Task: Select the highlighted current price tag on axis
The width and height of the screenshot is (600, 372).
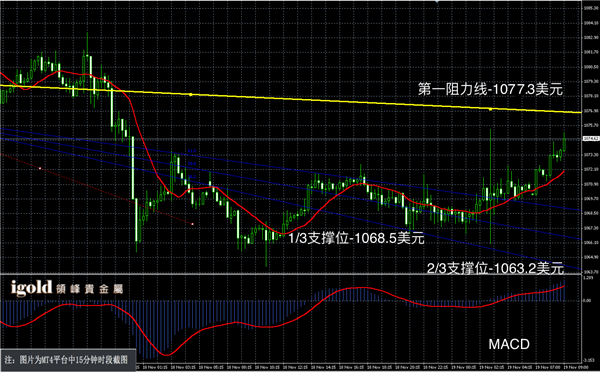Action: click(591, 139)
